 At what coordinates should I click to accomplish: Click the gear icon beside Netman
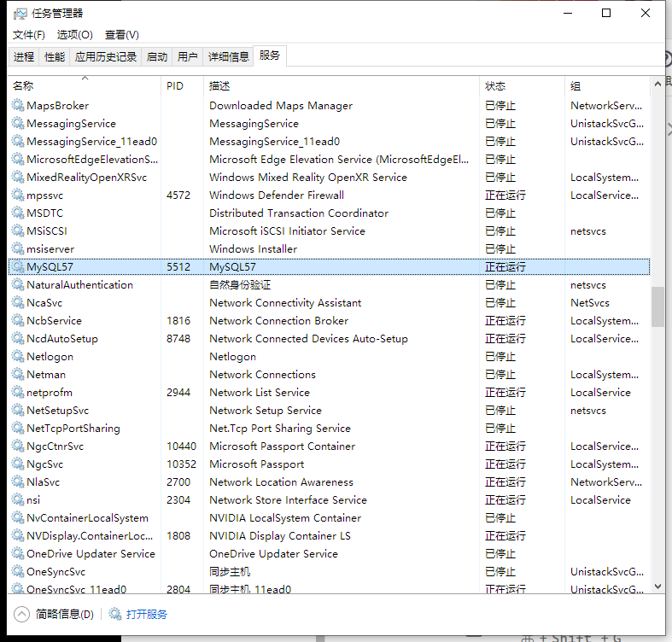18,374
